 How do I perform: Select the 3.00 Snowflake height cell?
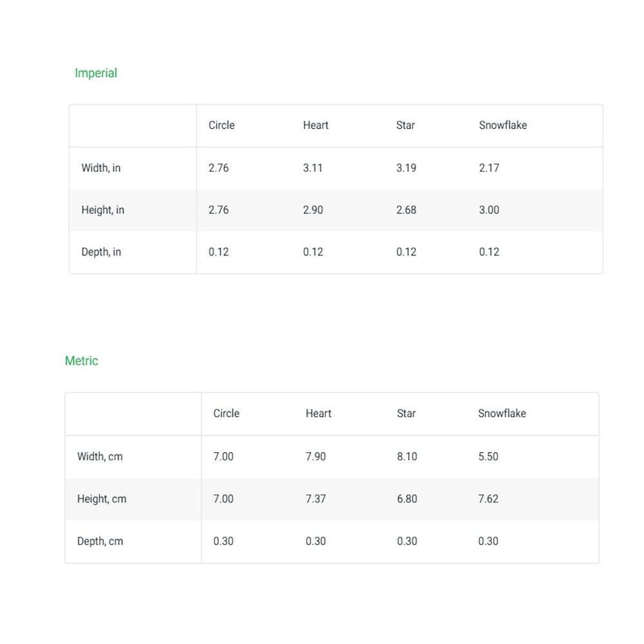click(x=489, y=210)
